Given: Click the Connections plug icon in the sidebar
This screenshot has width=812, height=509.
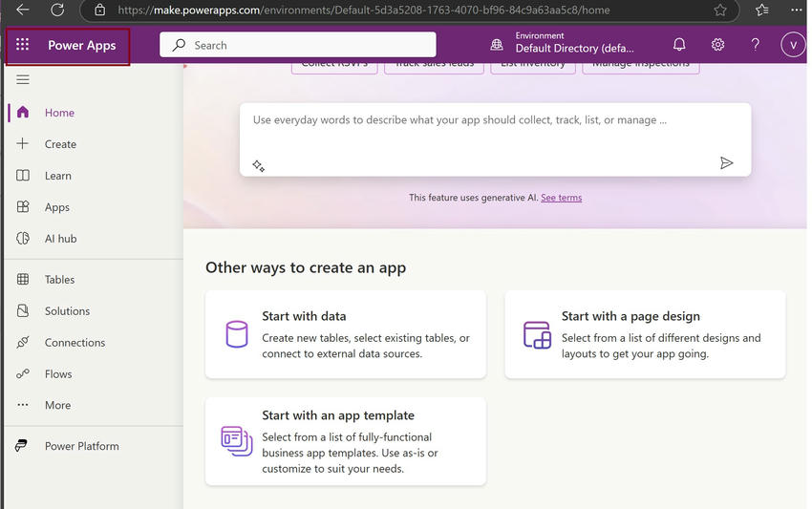Looking at the screenshot, I should point(23,342).
